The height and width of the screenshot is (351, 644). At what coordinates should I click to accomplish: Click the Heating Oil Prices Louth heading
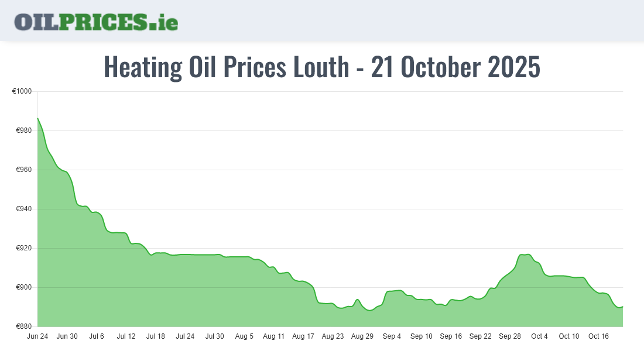[x=321, y=67]
